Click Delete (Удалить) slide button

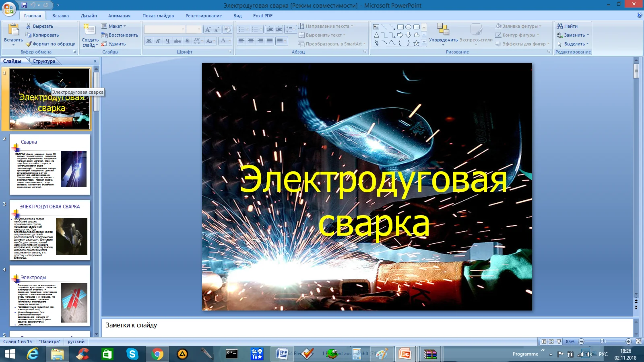(x=113, y=44)
